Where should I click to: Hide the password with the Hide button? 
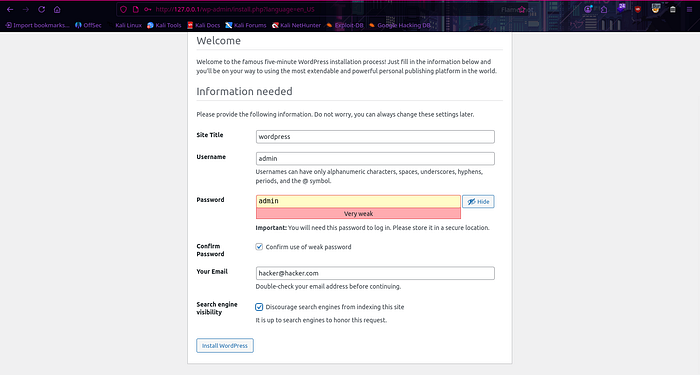(478, 202)
